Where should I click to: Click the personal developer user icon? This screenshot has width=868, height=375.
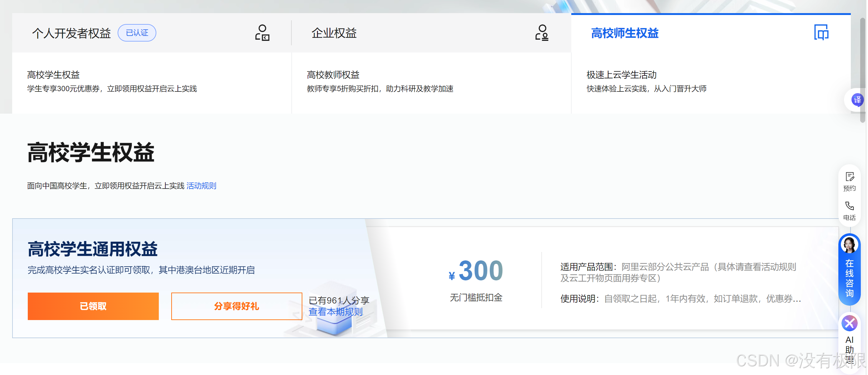click(x=262, y=33)
